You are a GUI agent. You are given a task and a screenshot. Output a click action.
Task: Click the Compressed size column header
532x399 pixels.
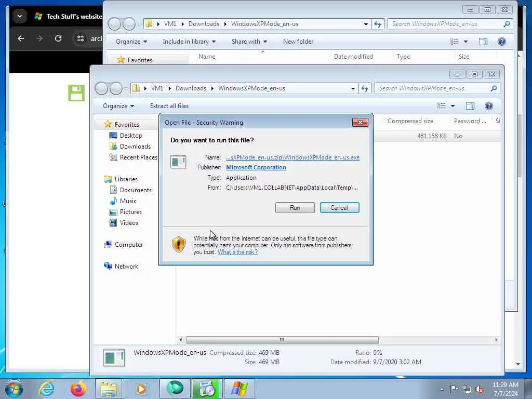pyautogui.click(x=410, y=121)
